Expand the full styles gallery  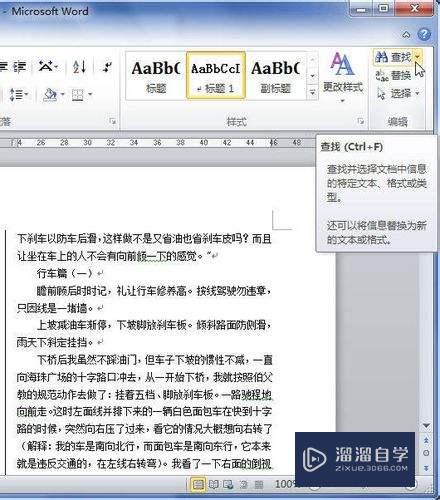312,92
